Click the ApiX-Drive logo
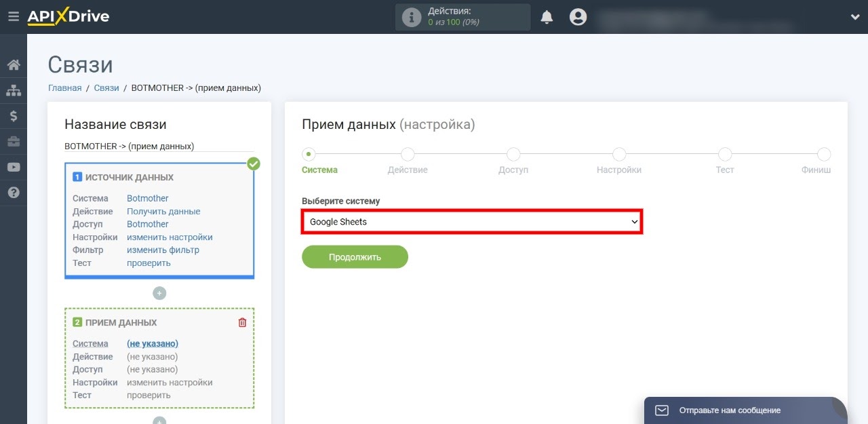868x424 pixels. tap(68, 17)
